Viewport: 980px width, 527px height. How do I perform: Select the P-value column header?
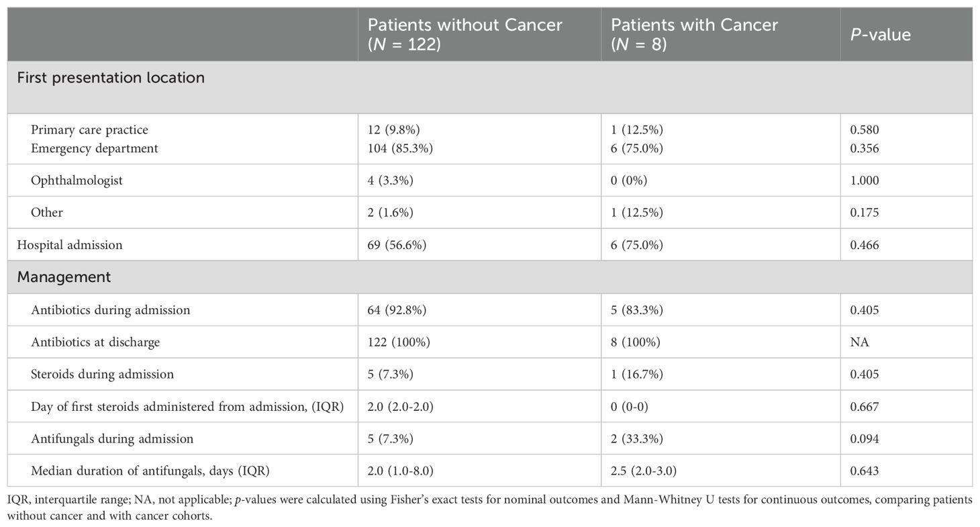click(880, 35)
